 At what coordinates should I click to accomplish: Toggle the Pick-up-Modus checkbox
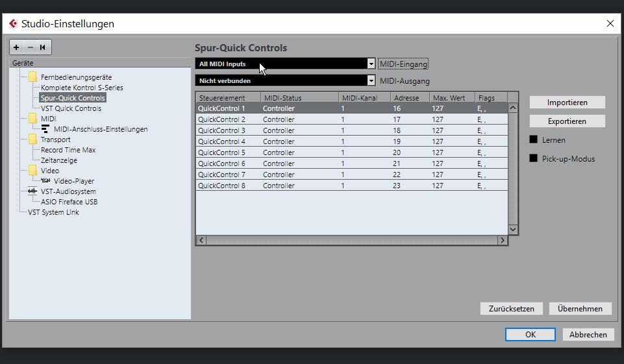pyautogui.click(x=534, y=158)
